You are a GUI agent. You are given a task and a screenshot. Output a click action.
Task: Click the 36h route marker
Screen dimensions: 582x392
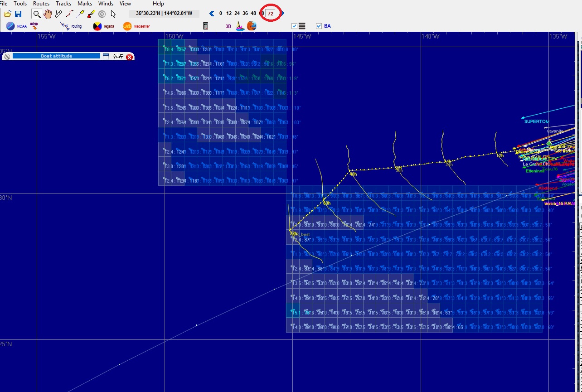coord(398,168)
